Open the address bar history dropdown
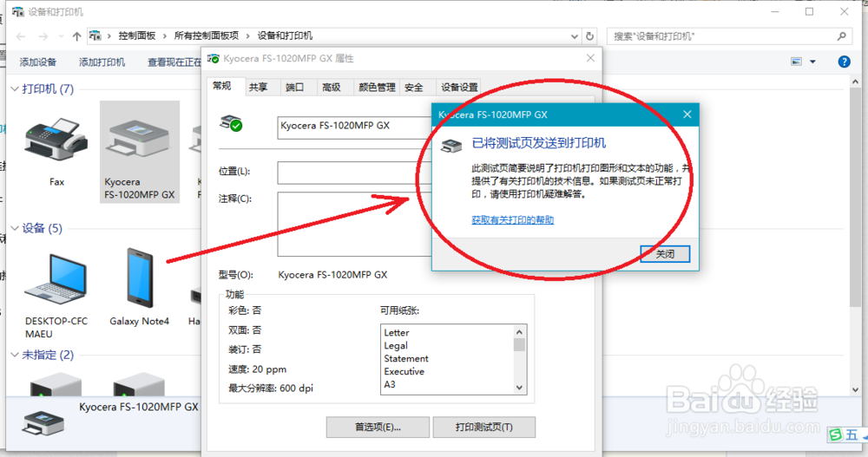This screenshot has width=868, height=457. [x=574, y=36]
